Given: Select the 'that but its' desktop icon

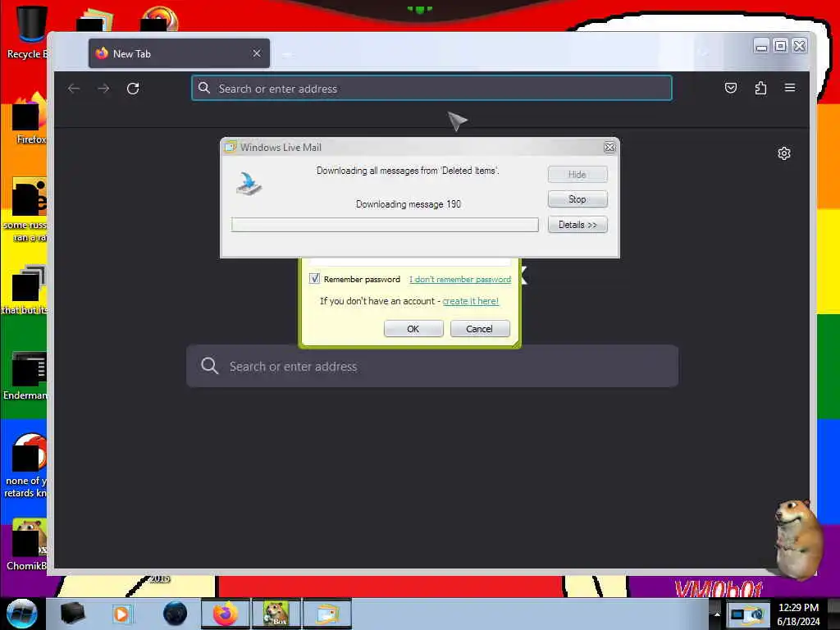Looking at the screenshot, I should [25, 290].
